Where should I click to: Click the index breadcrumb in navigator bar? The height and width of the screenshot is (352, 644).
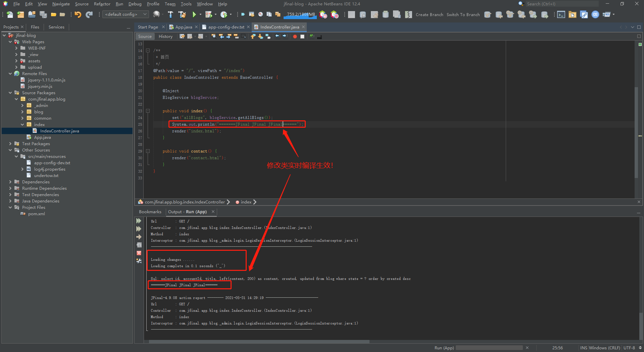(246, 202)
